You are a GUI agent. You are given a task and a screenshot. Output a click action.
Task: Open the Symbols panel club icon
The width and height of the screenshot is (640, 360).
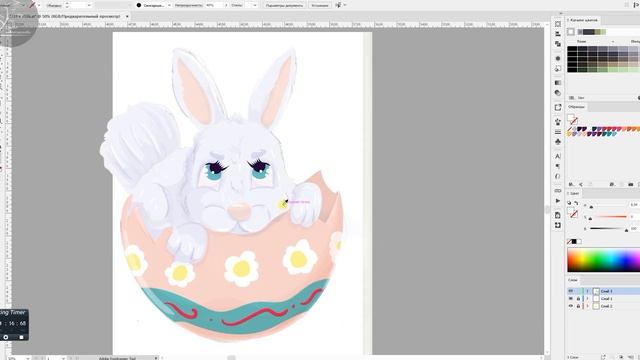pyautogui.click(x=558, y=142)
